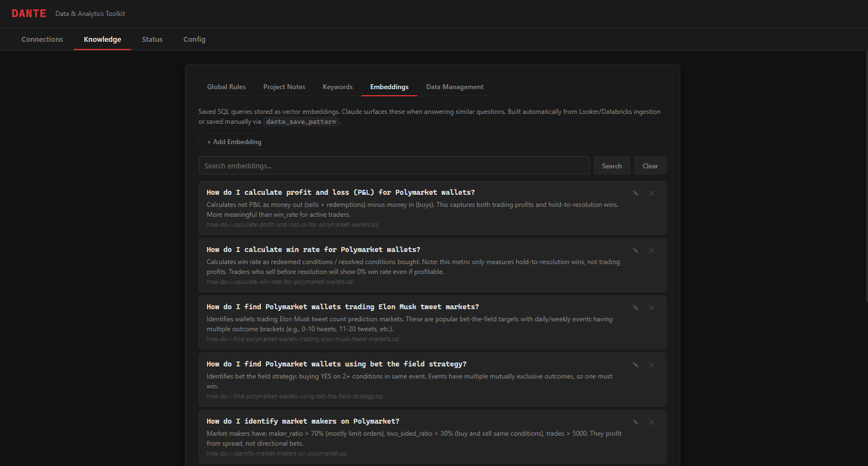Delete the P&L calculation embedding

click(x=651, y=193)
